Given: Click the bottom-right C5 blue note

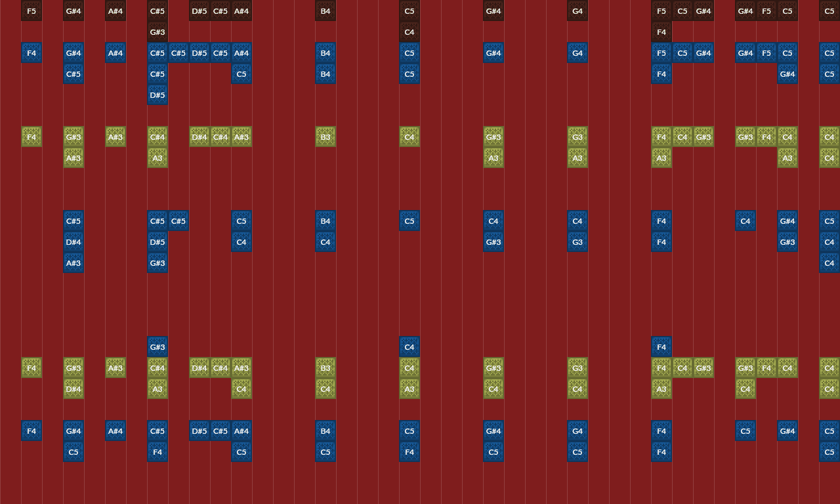Looking at the screenshot, I should [x=829, y=451].
